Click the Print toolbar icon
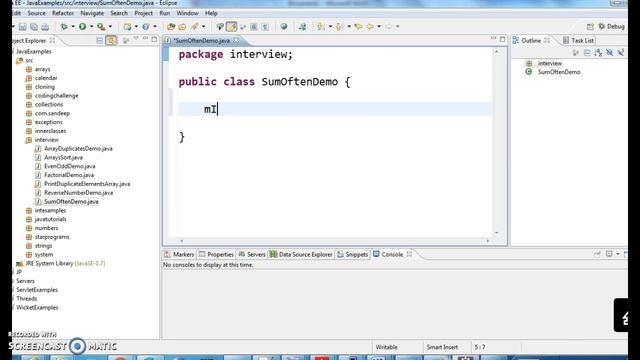The width and height of the screenshot is (640, 360). [45, 27]
